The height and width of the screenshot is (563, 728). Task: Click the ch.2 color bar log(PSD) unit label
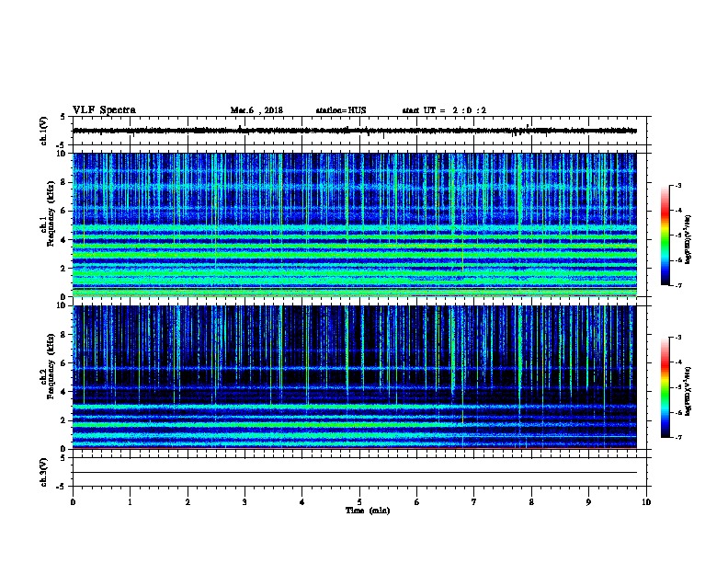tap(688, 391)
